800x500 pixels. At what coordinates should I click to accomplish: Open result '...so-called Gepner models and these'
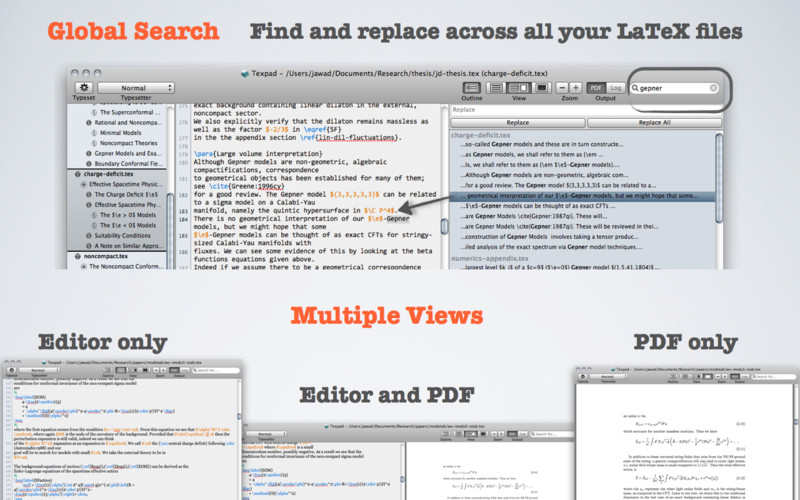click(x=542, y=144)
